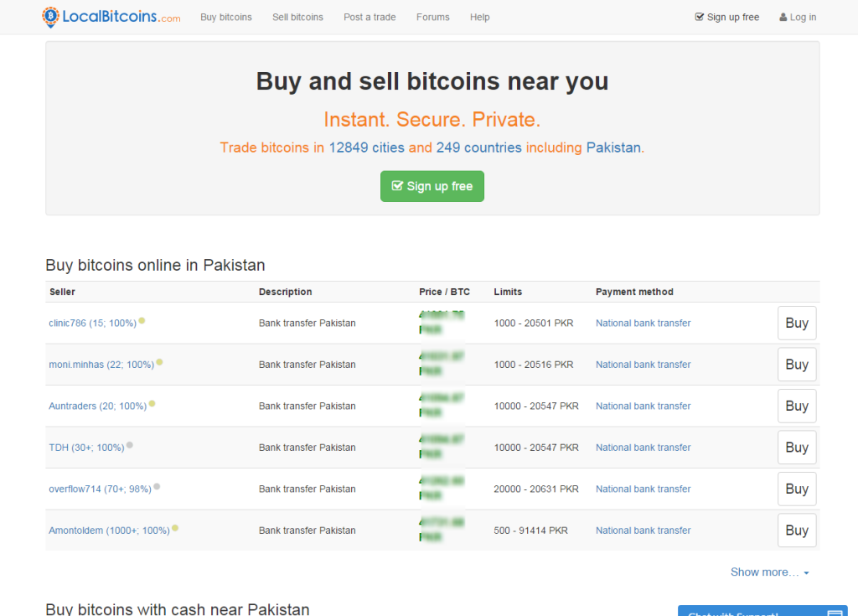Click Log in link in navbar
The width and height of the screenshot is (858, 616).
tap(798, 17)
